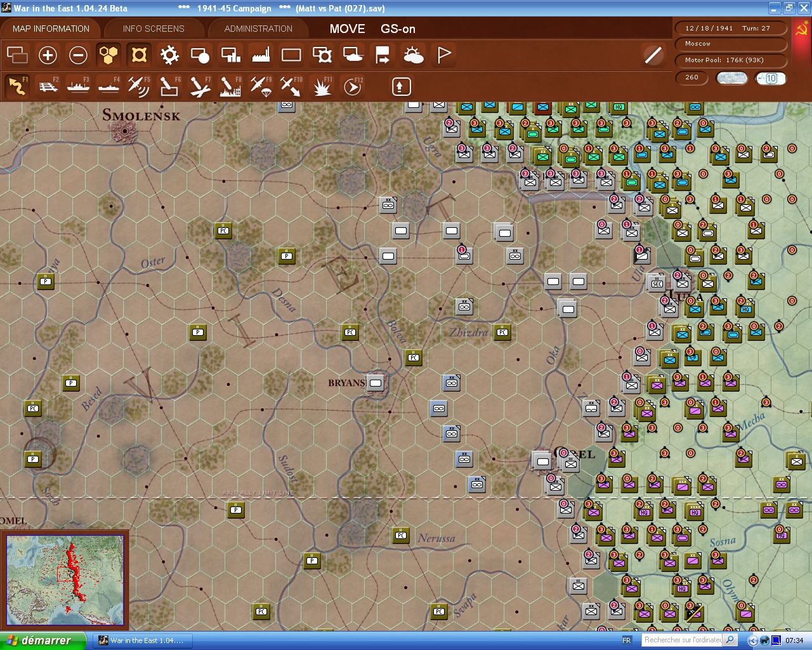The height and width of the screenshot is (650, 812).
Task: End the turn with F12 icon
Action: pos(352,86)
